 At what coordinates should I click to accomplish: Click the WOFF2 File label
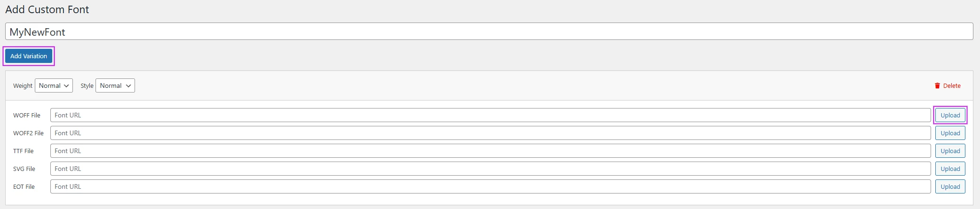pos(28,133)
